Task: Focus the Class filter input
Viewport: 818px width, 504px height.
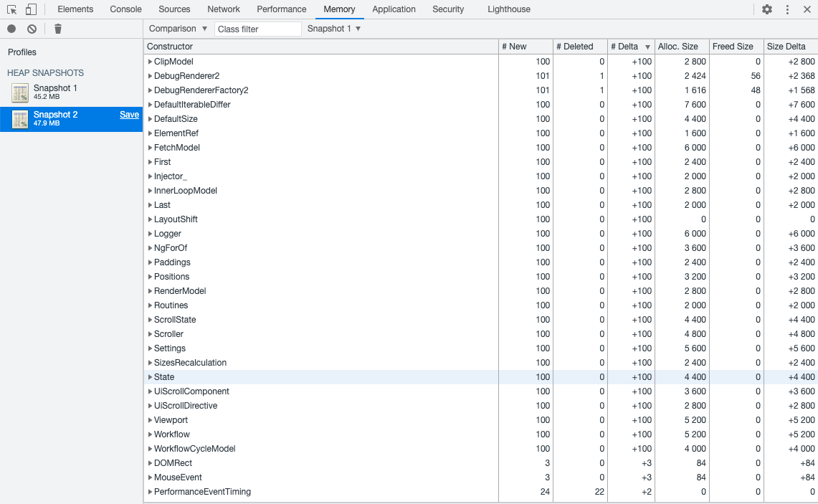Action: (257, 29)
